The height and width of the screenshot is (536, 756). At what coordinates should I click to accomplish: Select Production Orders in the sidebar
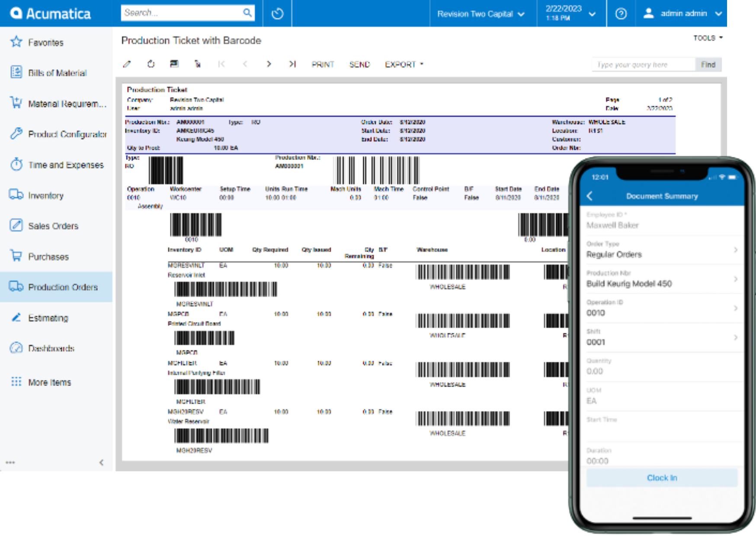pos(63,287)
